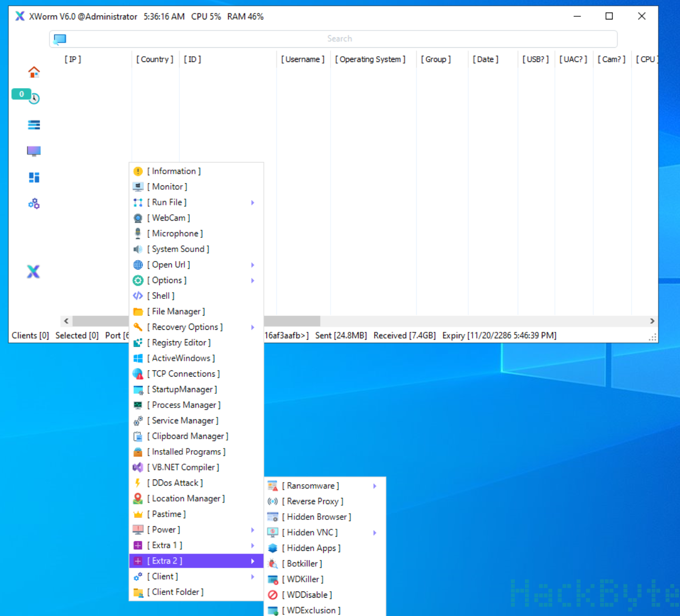Viewport: 680px width, 616px height.
Task: Open the [ StartupManager ] menu entry
Action: 196,390
